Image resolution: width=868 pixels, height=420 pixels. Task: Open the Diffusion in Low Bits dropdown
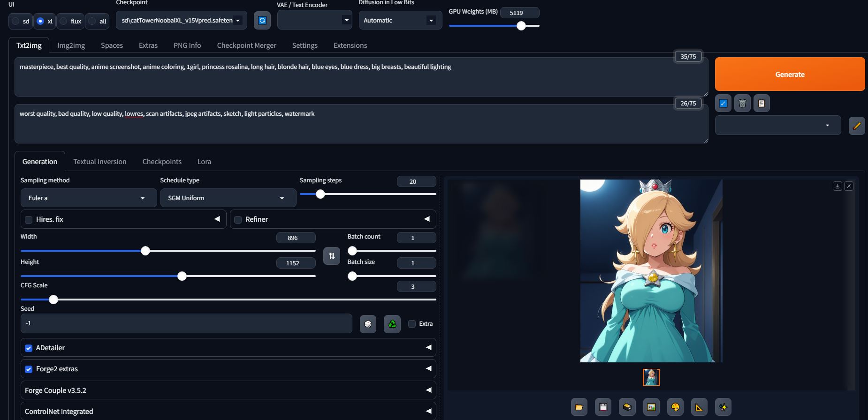pyautogui.click(x=400, y=20)
